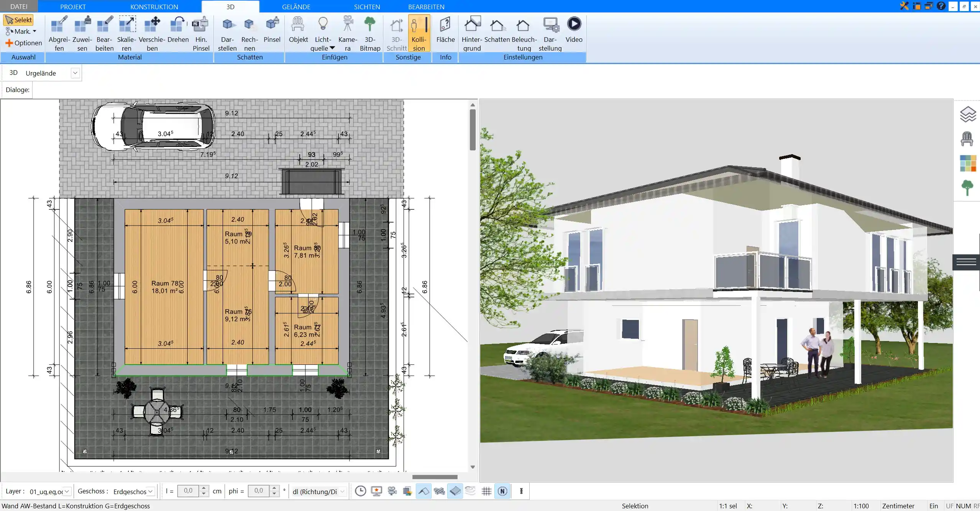Switch to the PROJEKT tab
This screenshot has width=980, height=511.
[73, 7]
